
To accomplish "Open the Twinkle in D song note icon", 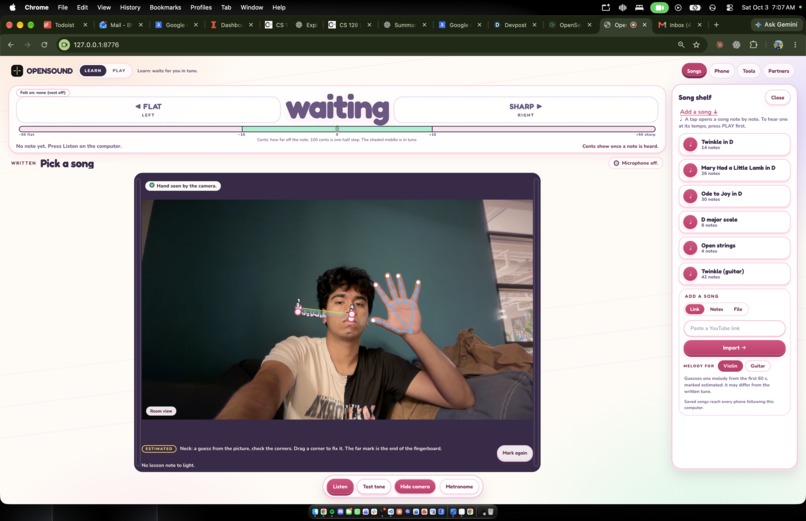I will pyautogui.click(x=690, y=144).
